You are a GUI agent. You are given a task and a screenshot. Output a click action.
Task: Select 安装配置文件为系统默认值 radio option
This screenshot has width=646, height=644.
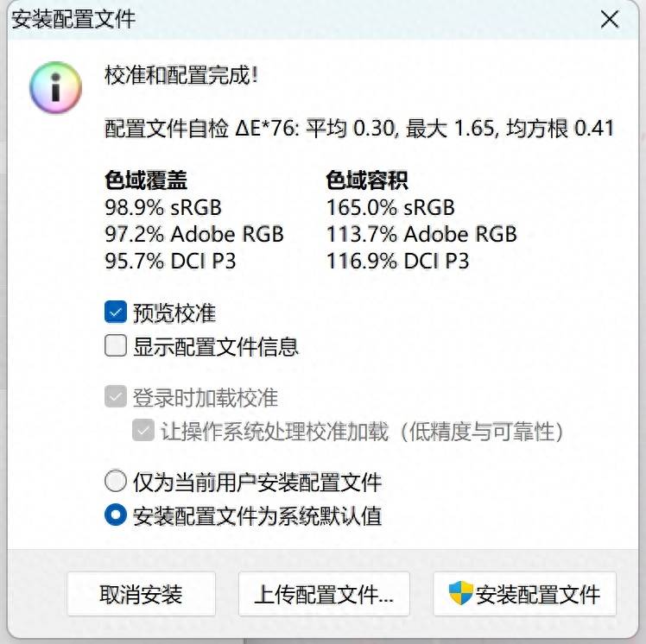click(x=116, y=516)
